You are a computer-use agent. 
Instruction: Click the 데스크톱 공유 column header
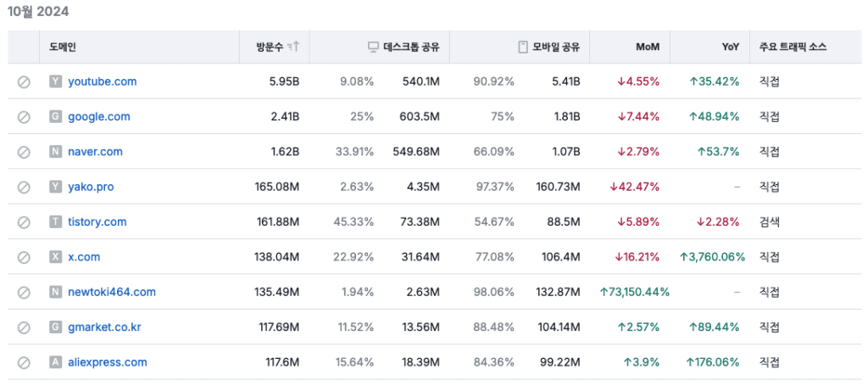[x=411, y=47]
